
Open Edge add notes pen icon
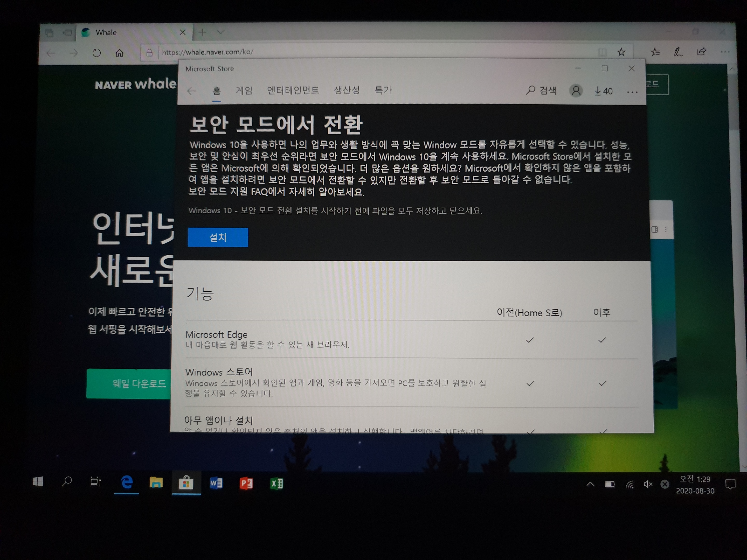pos(678,52)
